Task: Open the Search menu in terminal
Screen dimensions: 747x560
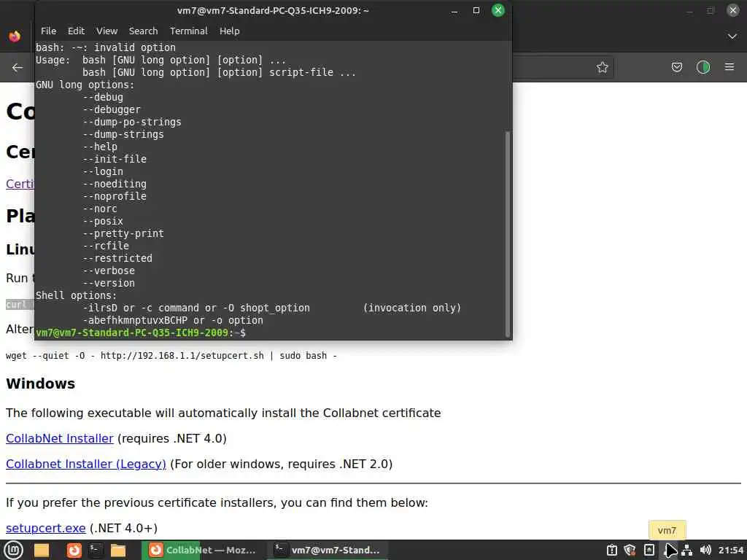Action: pyautogui.click(x=143, y=31)
